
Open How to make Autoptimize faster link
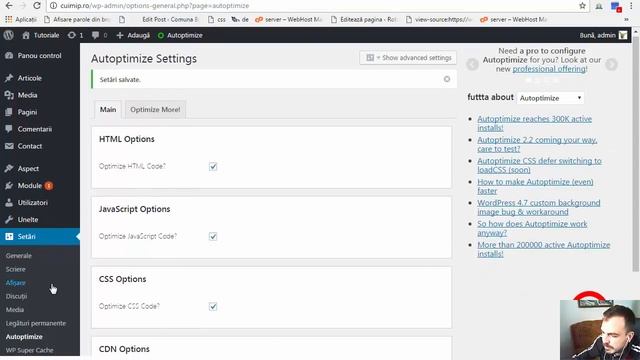click(535, 186)
